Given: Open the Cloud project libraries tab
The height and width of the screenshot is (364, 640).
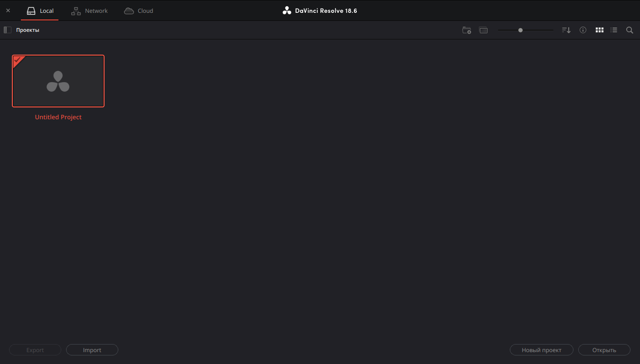Looking at the screenshot, I should tap(139, 10).
